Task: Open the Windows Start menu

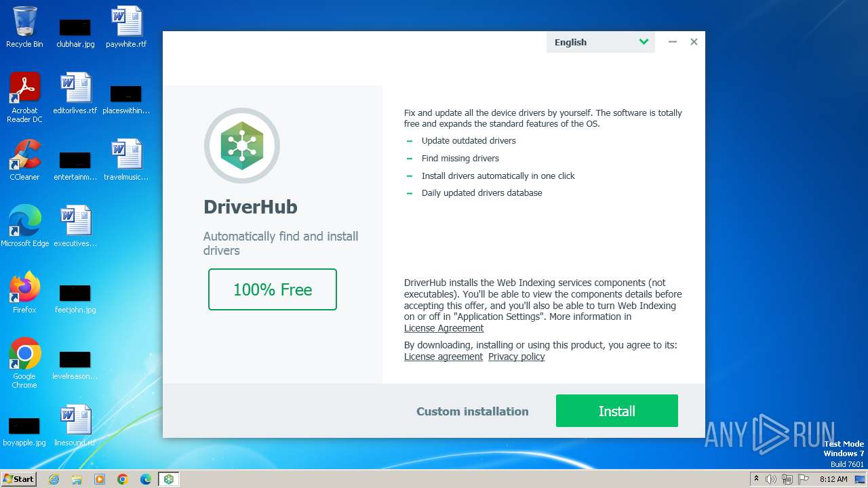Action: click(18, 479)
